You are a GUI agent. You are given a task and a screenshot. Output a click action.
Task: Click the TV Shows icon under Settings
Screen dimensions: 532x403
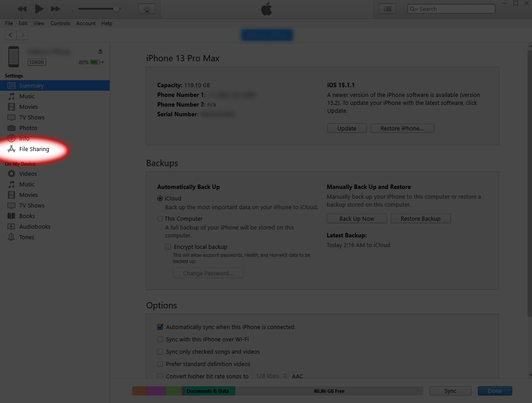[x=11, y=117]
